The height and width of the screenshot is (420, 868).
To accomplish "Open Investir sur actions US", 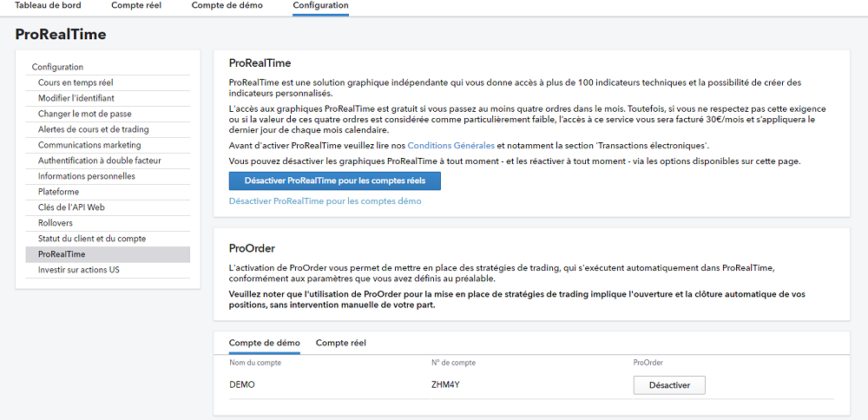I will point(79,270).
